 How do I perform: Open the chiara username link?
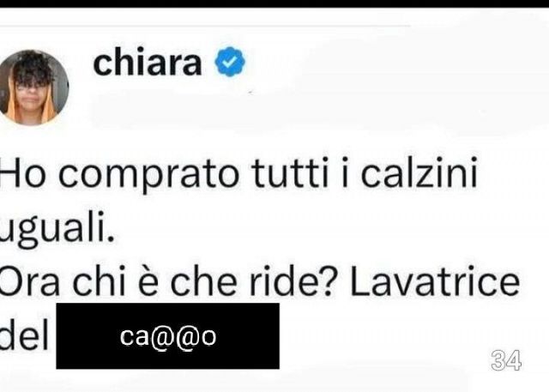148,63
